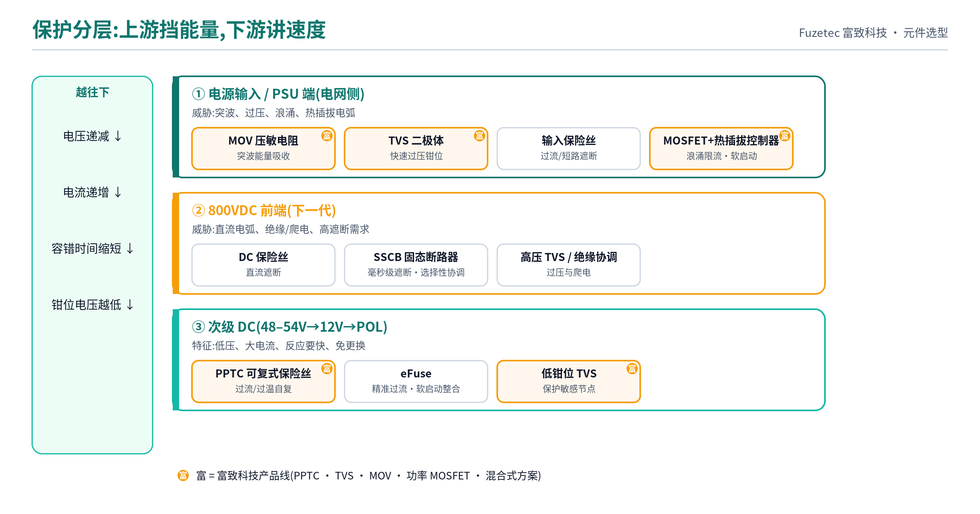Image resolution: width=980 pixels, height=514 pixels.
Task: Click the 富 badge on MOSFET+热插拔控制器 card
Action: 785,136
